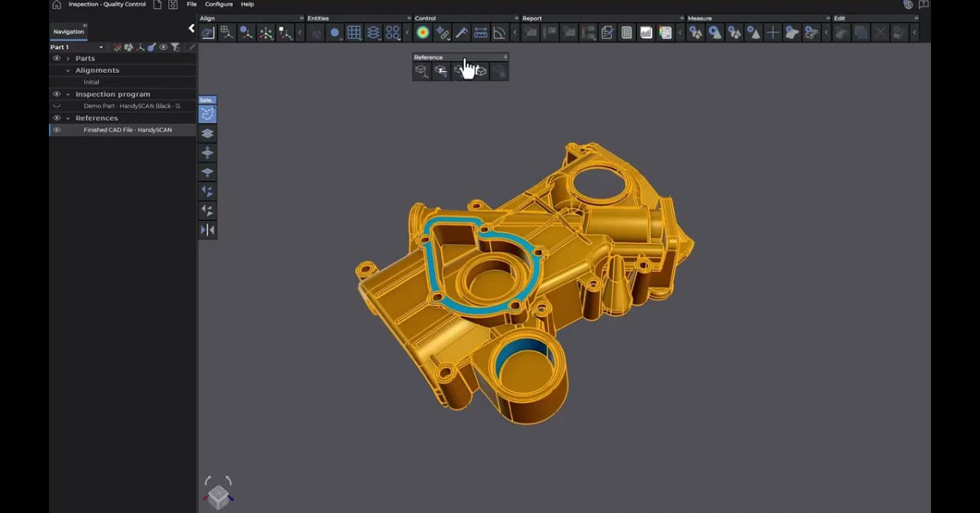Open the File menu
980x513 pixels.
(x=191, y=5)
